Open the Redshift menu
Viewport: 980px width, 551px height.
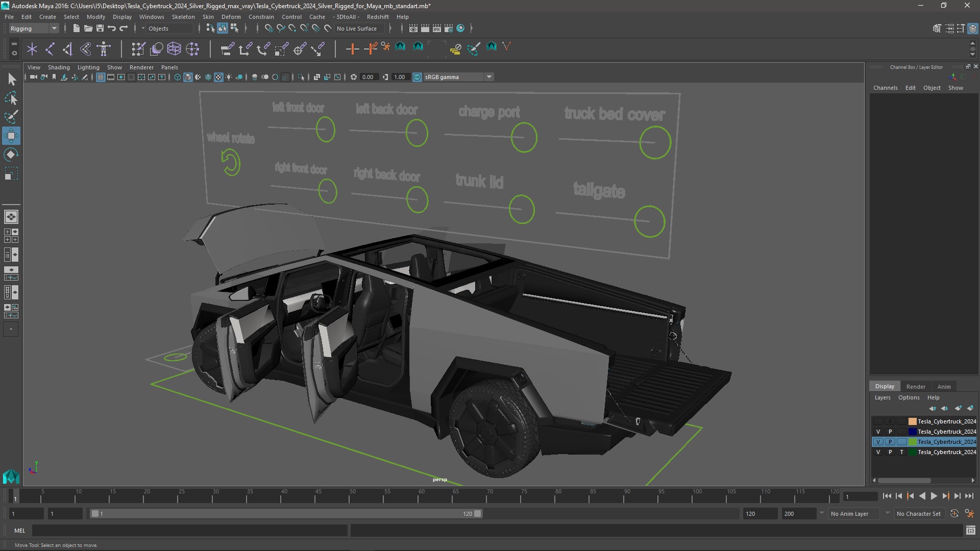(x=378, y=17)
